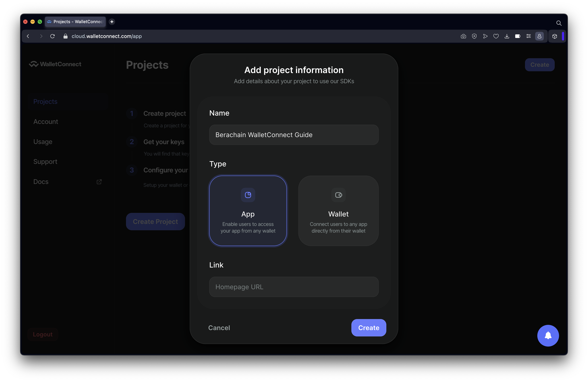This screenshot has height=382, width=588.
Task: Click the Create Project button
Action: click(155, 222)
